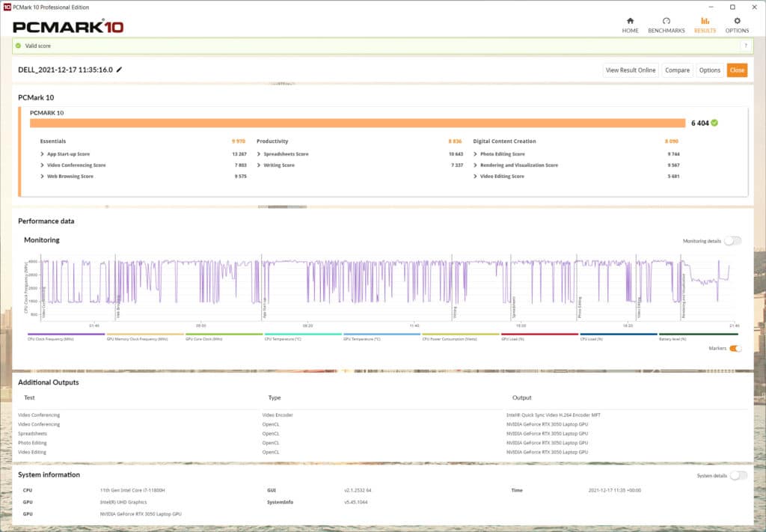Select the CPU Temperature legend swatch
This screenshot has height=532, width=766.
[x=303, y=334]
